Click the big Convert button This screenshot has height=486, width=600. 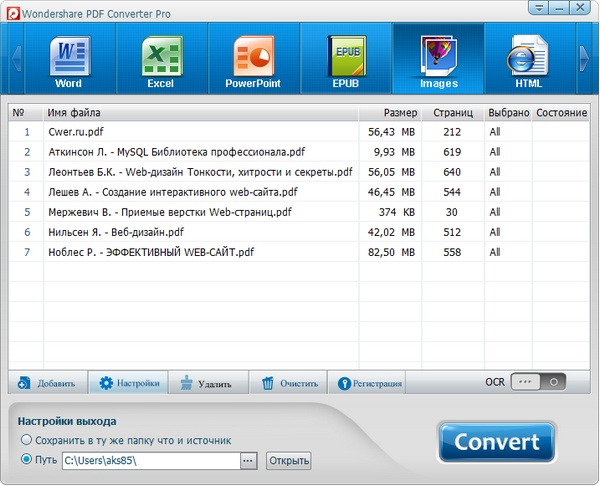[x=496, y=442]
